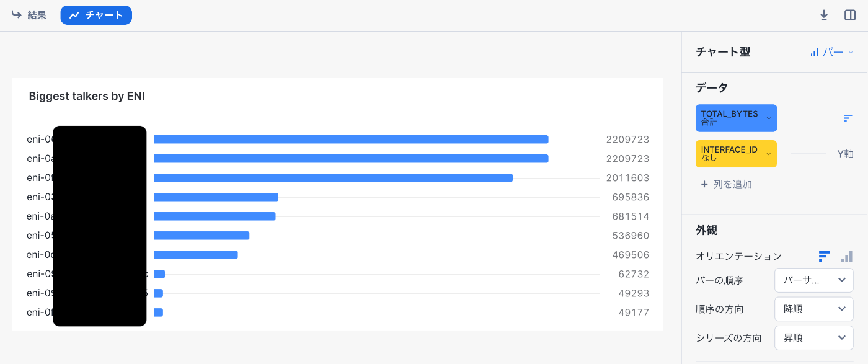Image resolution: width=868 pixels, height=364 pixels.
Task: Expand the TOTAL_BYTES 合計 column pill
Action: (736, 118)
